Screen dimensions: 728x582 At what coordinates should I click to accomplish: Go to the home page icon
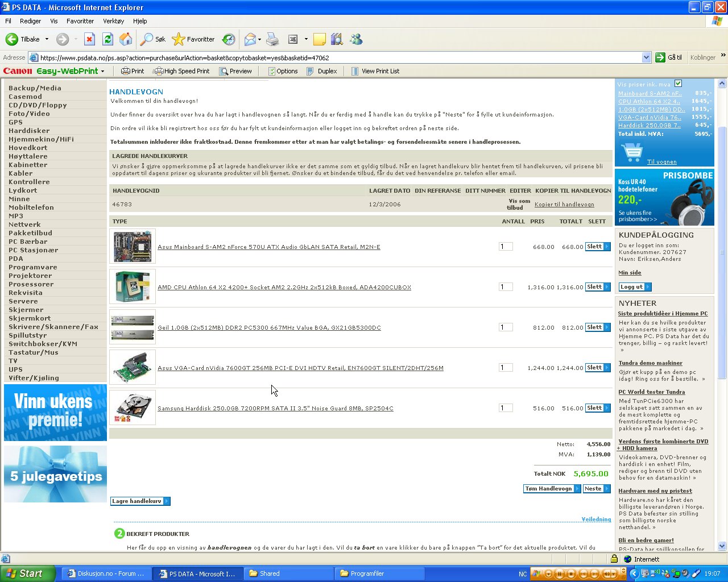(x=126, y=39)
